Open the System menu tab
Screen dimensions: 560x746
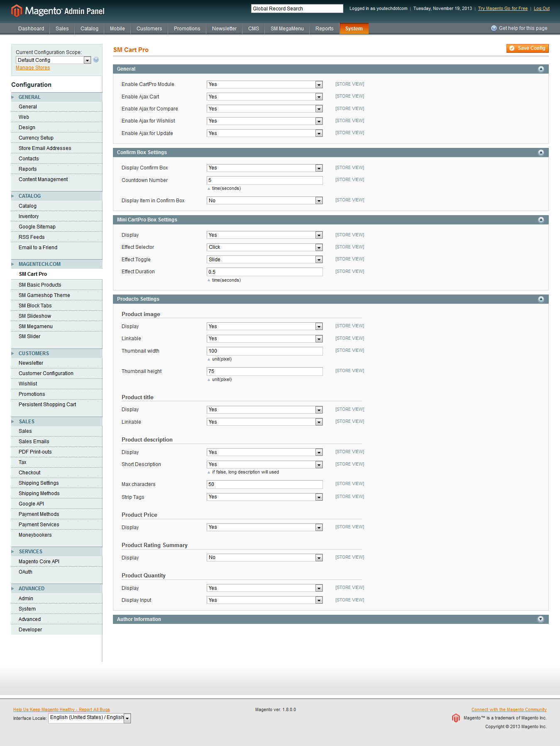pos(354,29)
